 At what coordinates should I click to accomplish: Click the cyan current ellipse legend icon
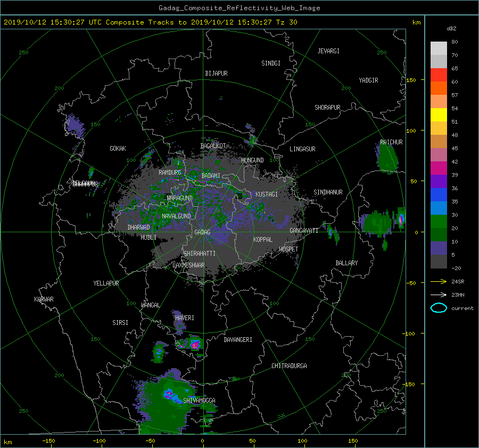click(439, 308)
